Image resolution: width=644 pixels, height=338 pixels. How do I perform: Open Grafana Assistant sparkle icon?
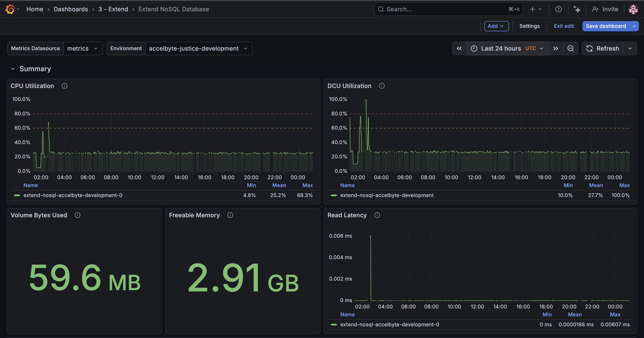click(x=577, y=9)
